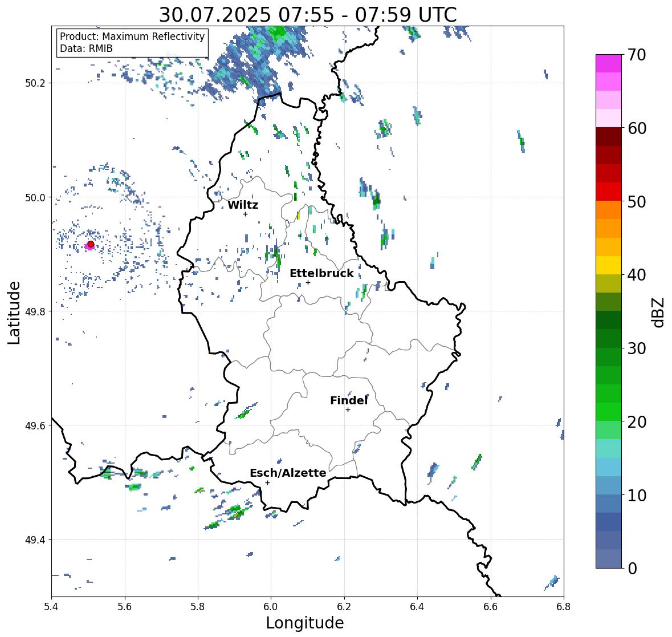This screenshot has height=637, width=672.
Task: Click the 49.8 latitude tick label
Action: tap(35, 311)
